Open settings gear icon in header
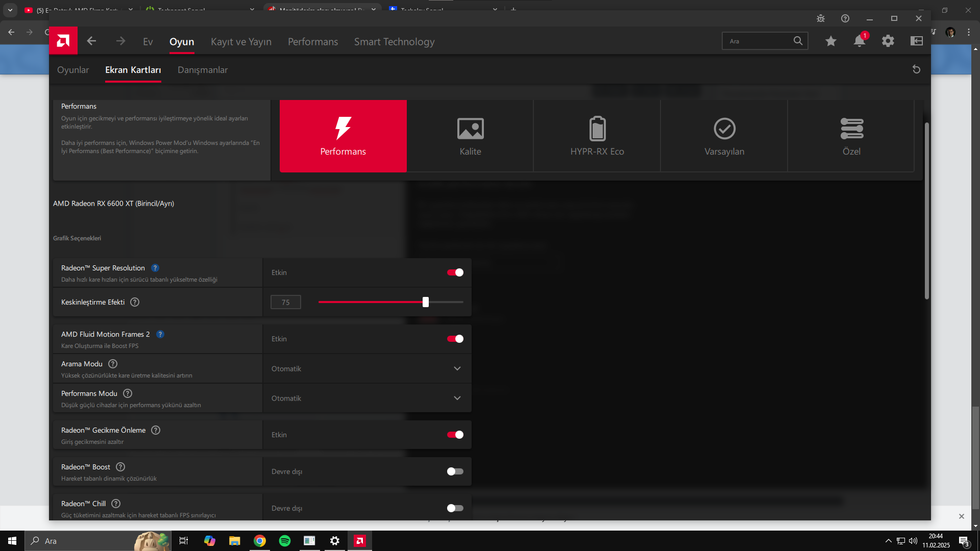This screenshot has height=551, width=980. coord(888,41)
